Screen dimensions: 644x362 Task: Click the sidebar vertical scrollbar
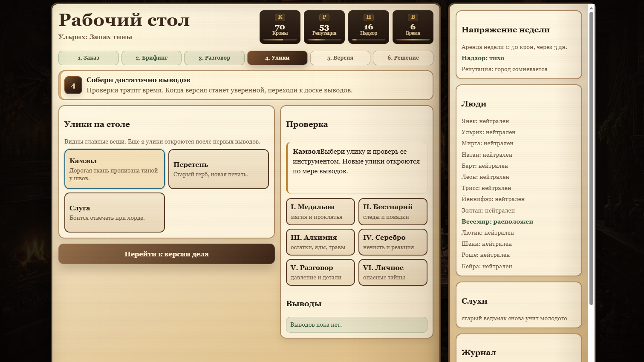click(x=591, y=158)
